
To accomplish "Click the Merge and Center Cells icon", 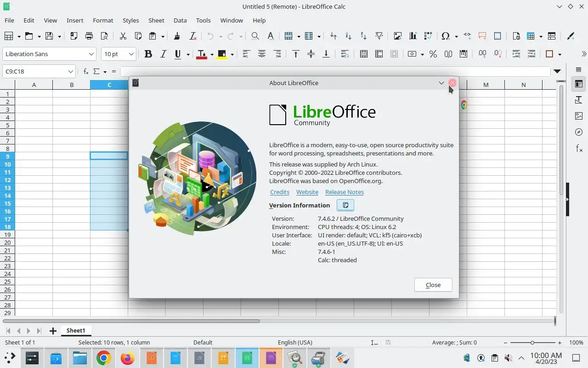I will [x=364, y=54].
